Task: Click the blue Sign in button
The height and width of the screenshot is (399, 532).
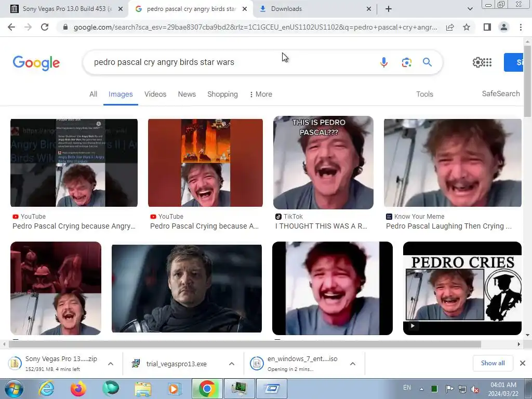Action: coord(514,62)
